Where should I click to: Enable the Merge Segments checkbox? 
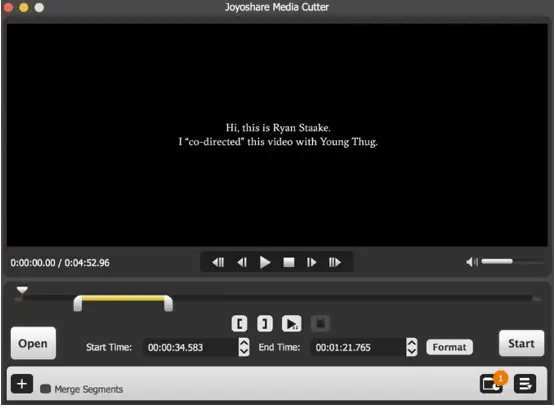(45, 389)
